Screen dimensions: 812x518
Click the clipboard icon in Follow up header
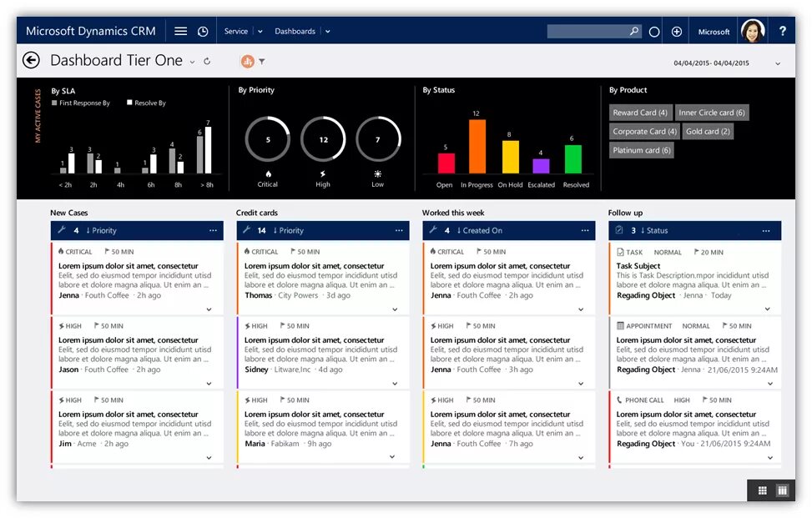[619, 229]
